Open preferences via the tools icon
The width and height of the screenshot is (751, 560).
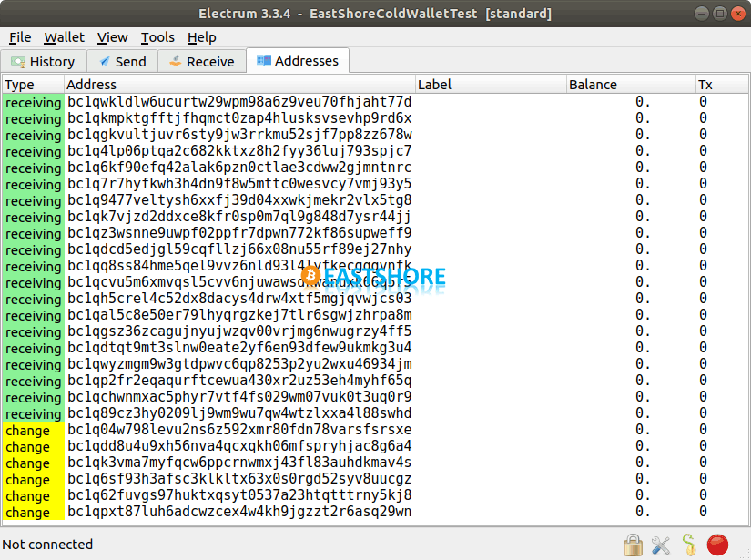[661, 545]
